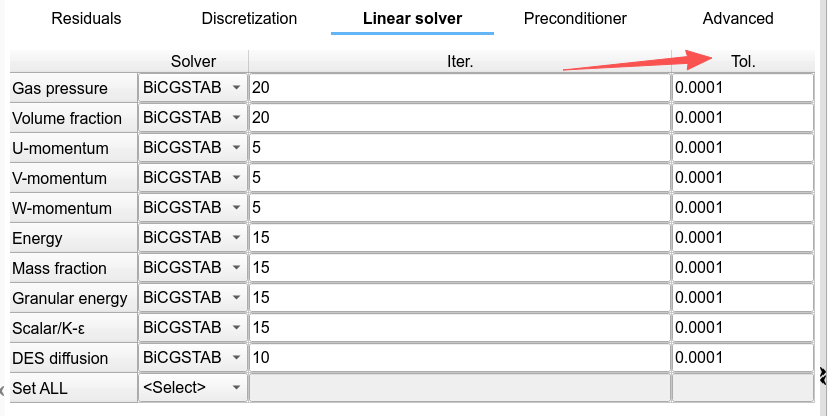Open the DES diffusion solver dropdown
Image resolution: width=829 pixels, height=416 pixels.
[193, 358]
